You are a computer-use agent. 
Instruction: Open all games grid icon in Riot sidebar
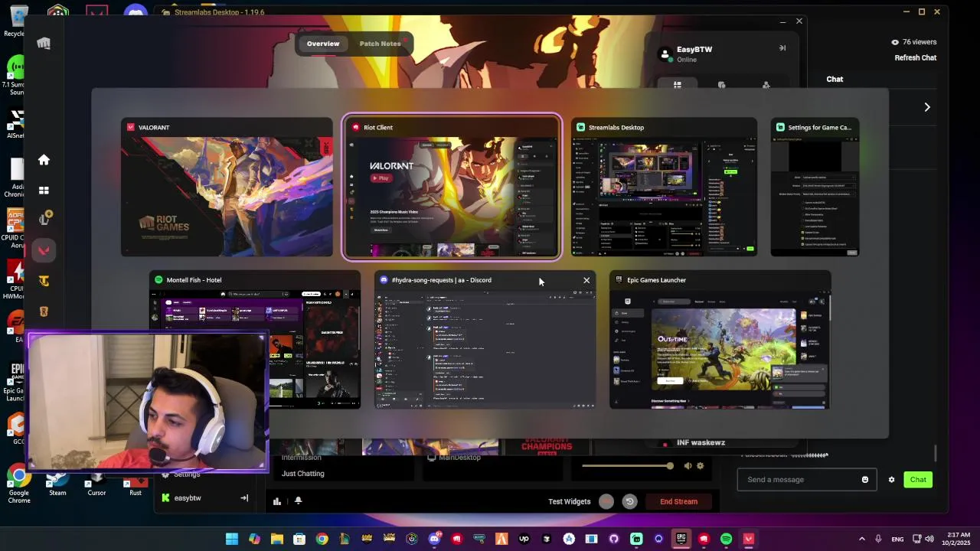tap(44, 190)
